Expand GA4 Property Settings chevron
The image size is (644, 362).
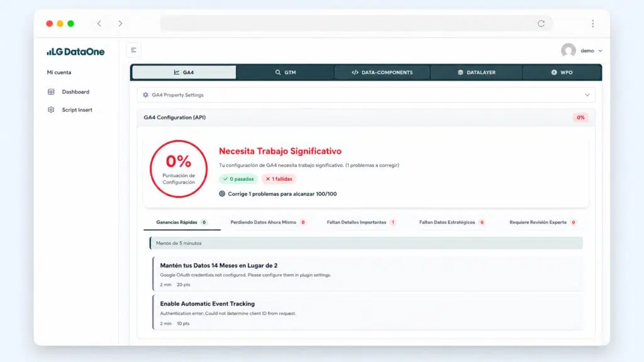click(x=587, y=95)
